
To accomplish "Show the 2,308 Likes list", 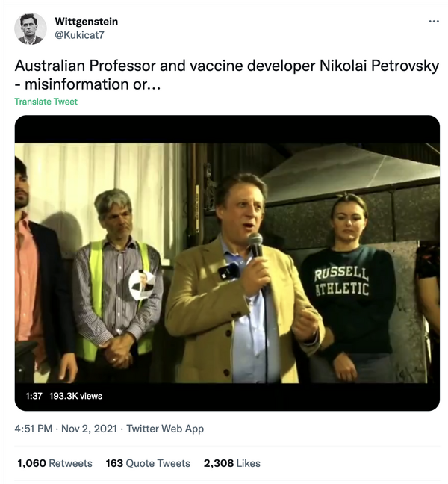I will [x=232, y=463].
